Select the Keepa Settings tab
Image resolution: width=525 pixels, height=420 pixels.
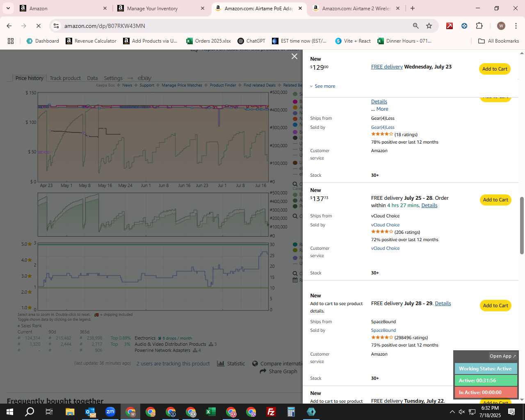(x=113, y=78)
